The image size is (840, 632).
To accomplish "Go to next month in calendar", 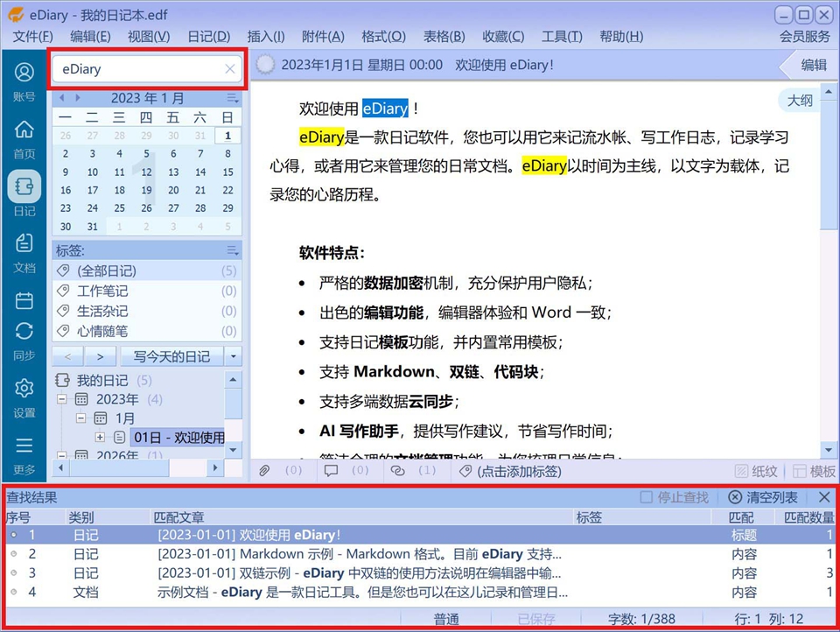I will click(x=78, y=97).
